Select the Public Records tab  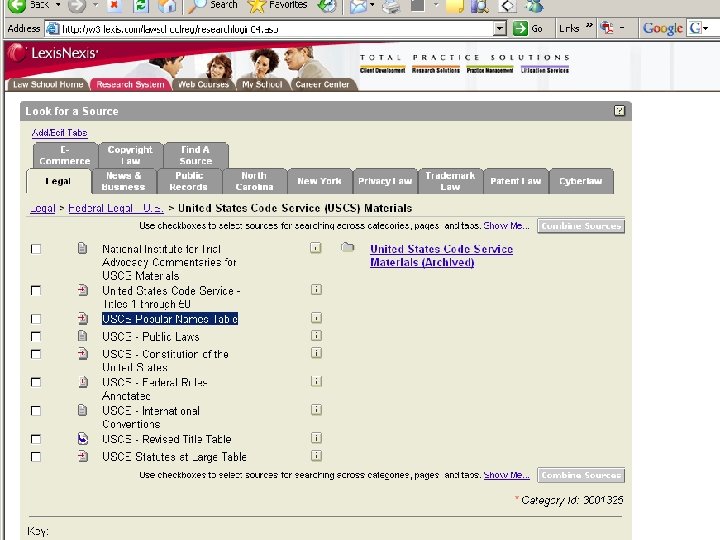[x=189, y=181]
